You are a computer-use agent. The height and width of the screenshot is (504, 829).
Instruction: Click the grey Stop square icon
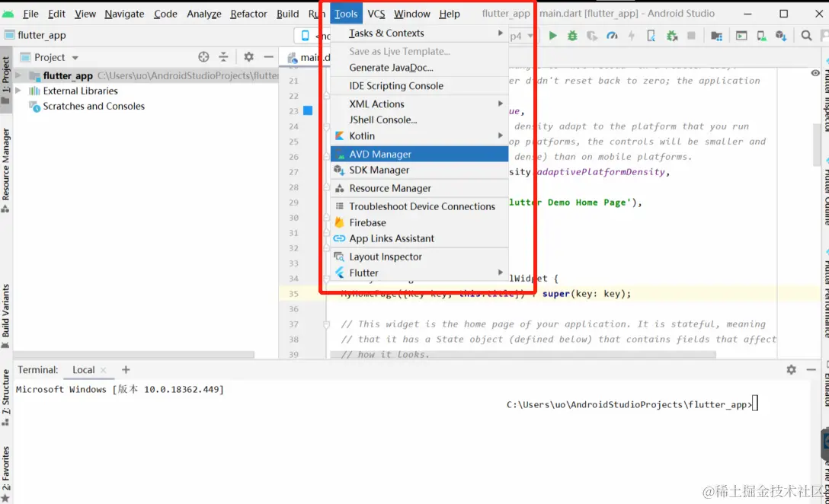coord(691,35)
